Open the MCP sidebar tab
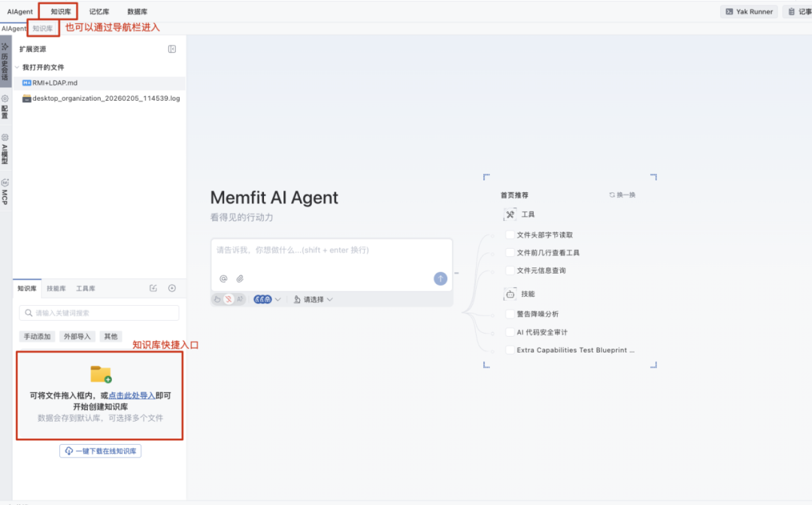 pos(5,192)
